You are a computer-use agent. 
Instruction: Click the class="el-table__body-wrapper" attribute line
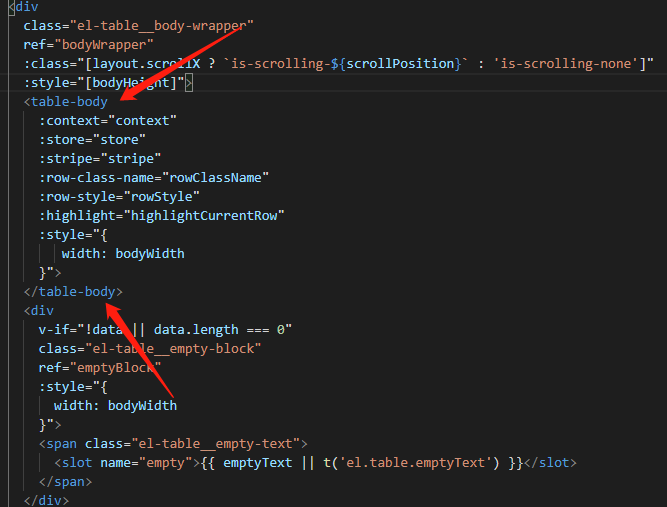point(138,26)
